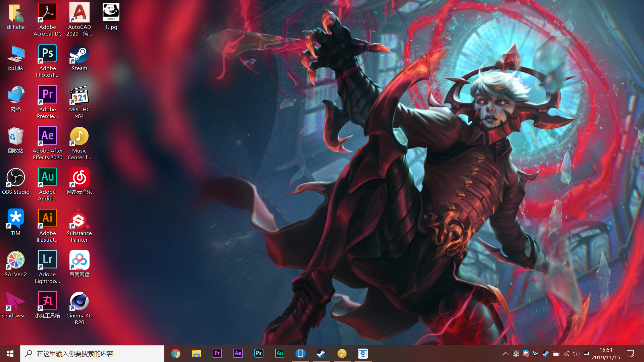644x362 pixels.
Task: Select the Cinema 4D R20 desktop shortcut
Action: [79, 308]
